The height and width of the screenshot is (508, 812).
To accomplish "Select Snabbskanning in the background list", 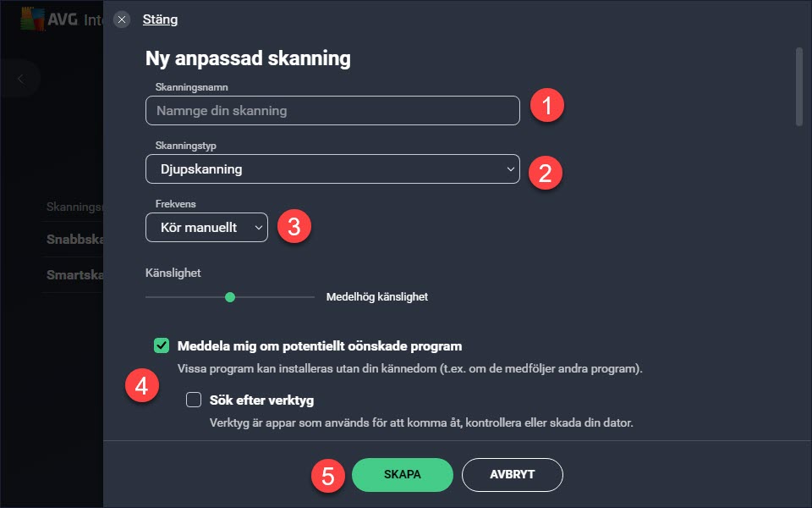I will 75,239.
